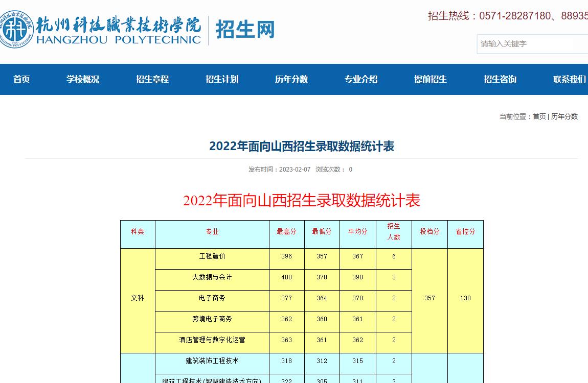Select 招生咨询 in the navigation bar
The width and height of the screenshot is (588, 383).
tap(500, 79)
